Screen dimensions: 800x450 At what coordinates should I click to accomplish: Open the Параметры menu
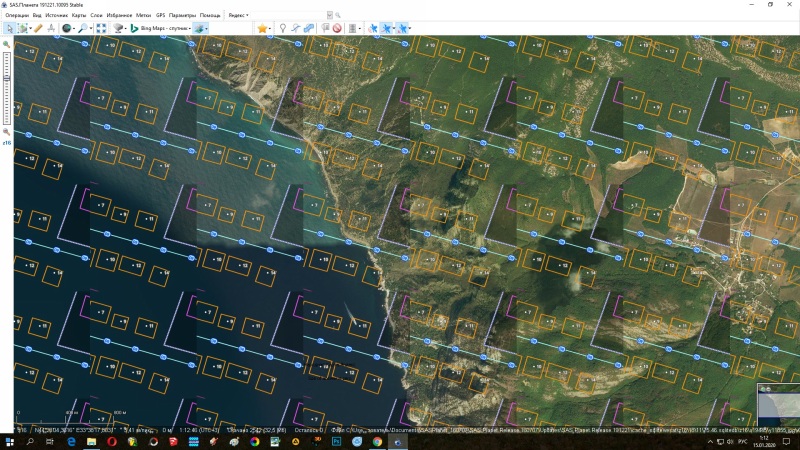click(x=182, y=16)
